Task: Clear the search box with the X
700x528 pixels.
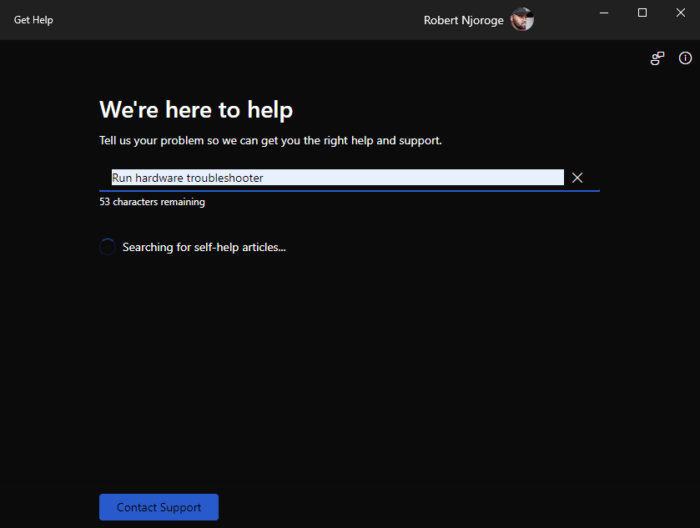Action: (x=577, y=178)
